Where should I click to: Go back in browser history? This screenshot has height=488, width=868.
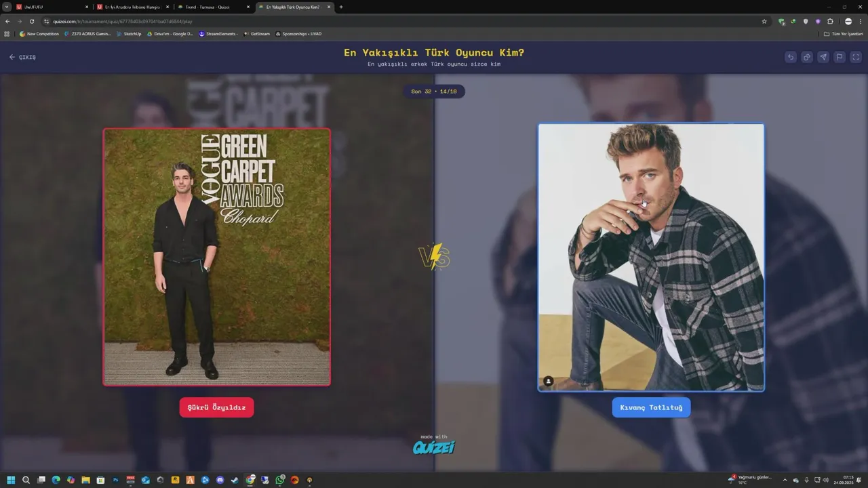7,21
